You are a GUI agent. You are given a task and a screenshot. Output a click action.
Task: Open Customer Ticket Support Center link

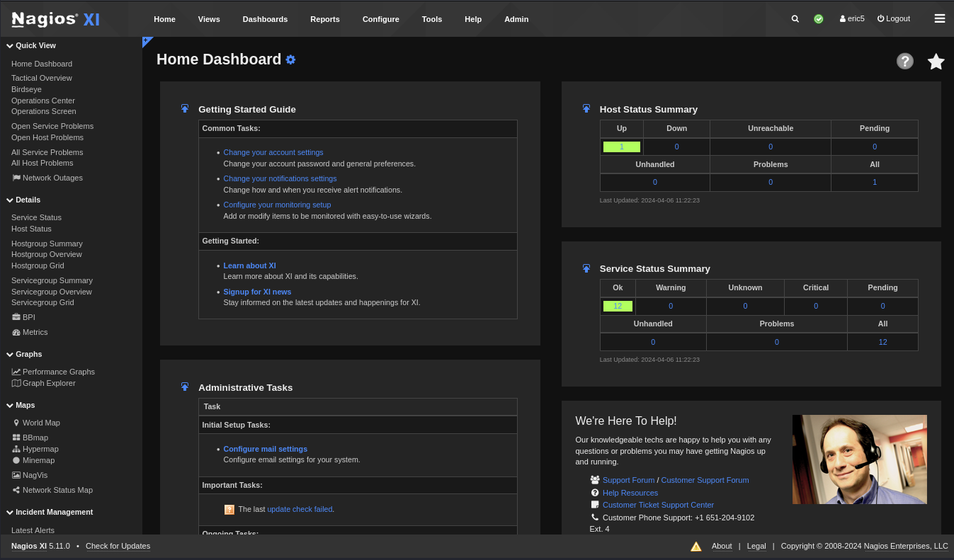pyautogui.click(x=658, y=505)
